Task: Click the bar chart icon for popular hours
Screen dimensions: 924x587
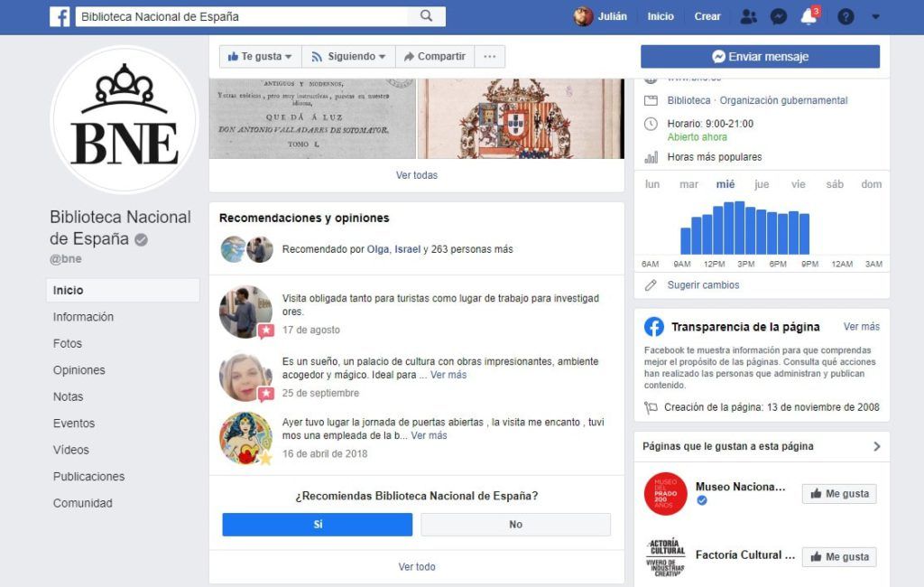Action: pyautogui.click(x=651, y=157)
